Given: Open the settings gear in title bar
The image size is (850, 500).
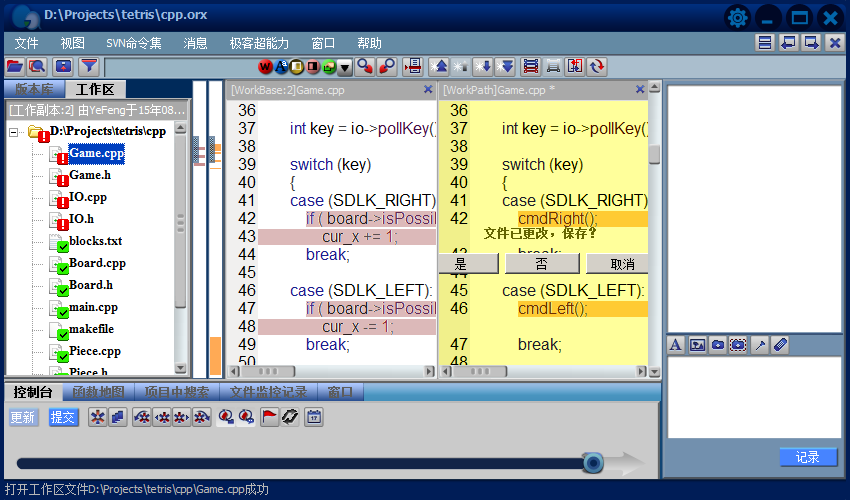Looking at the screenshot, I should pyautogui.click(x=737, y=18).
